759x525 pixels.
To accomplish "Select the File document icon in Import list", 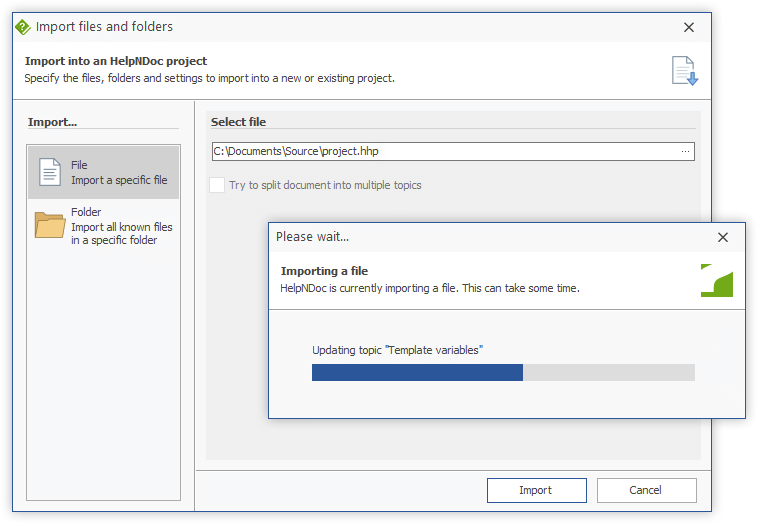I will (x=49, y=172).
